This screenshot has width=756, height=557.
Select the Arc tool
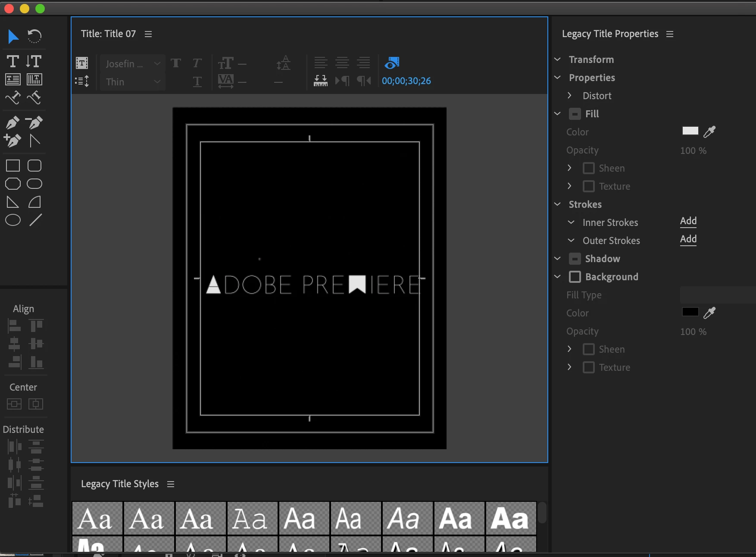click(34, 202)
